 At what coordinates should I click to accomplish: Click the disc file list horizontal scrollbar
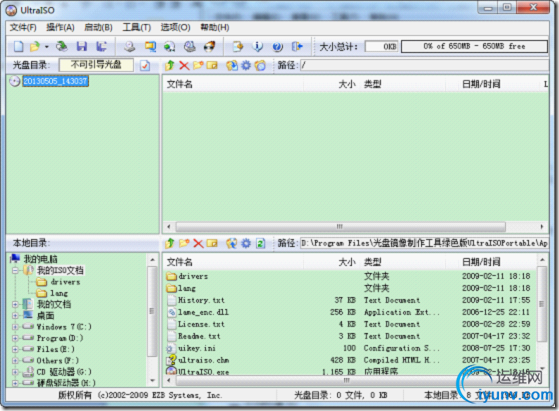click(340, 227)
